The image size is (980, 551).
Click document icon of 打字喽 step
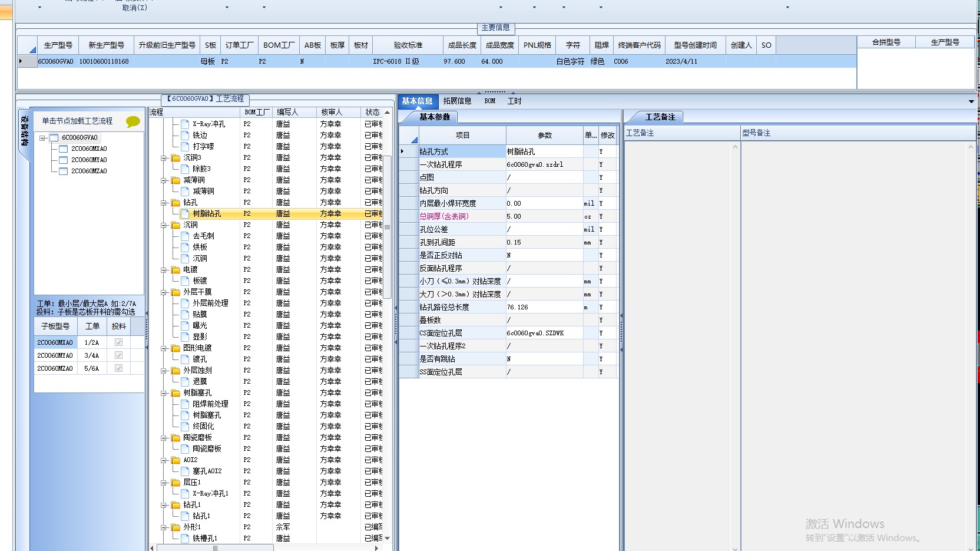[x=185, y=147]
